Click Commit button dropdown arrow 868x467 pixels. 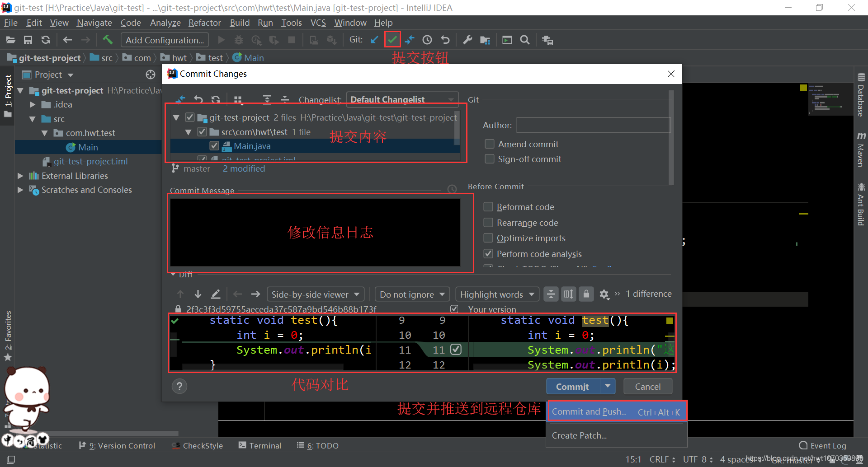tap(608, 386)
